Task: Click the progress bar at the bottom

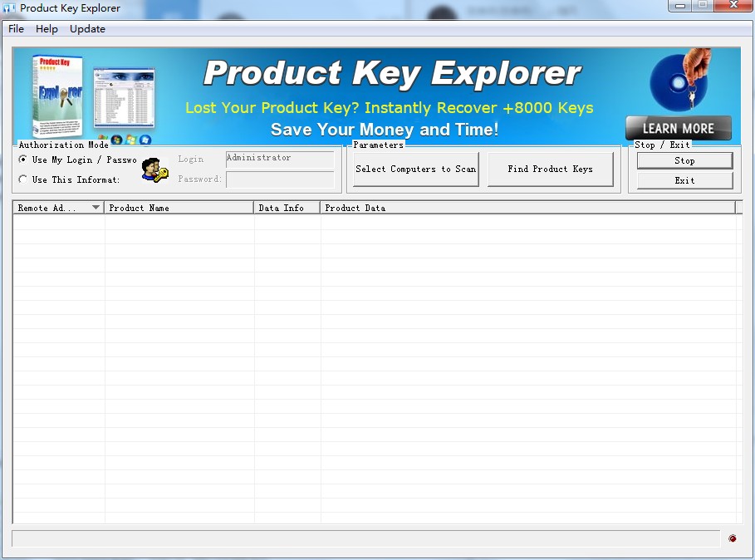Action: [365, 537]
